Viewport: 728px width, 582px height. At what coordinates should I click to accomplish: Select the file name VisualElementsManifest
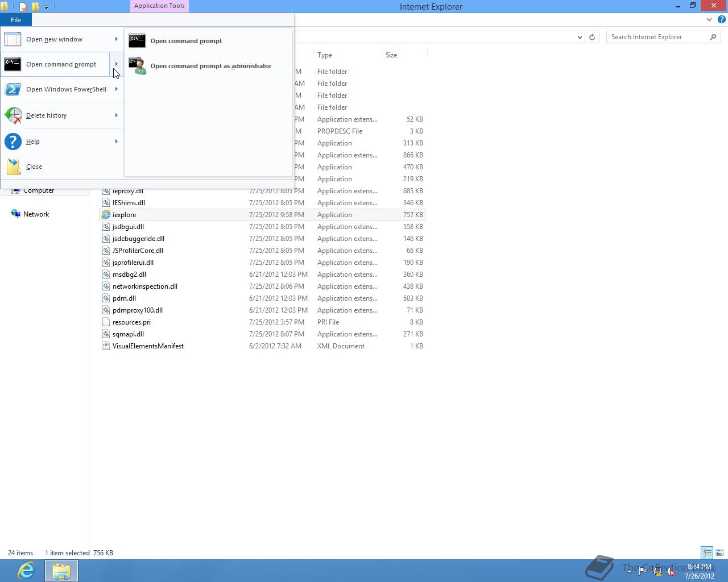(148, 346)
